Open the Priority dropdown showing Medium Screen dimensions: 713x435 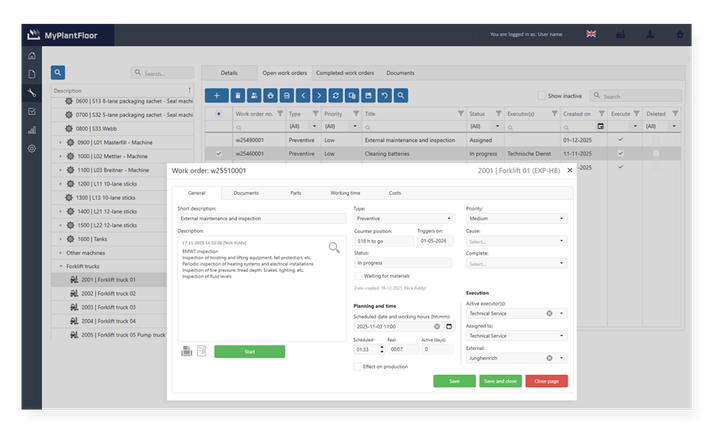tap(517, 219)
